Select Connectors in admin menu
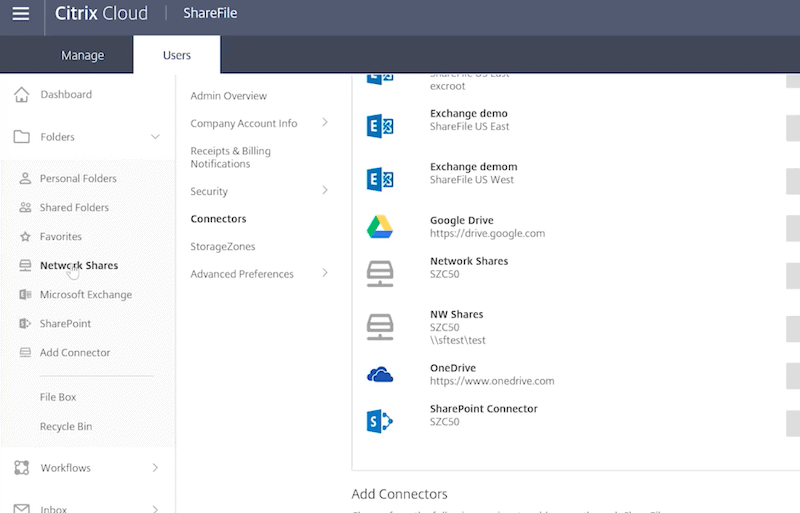The height and width of the screenshot is (513, 800). coord(218,219)
